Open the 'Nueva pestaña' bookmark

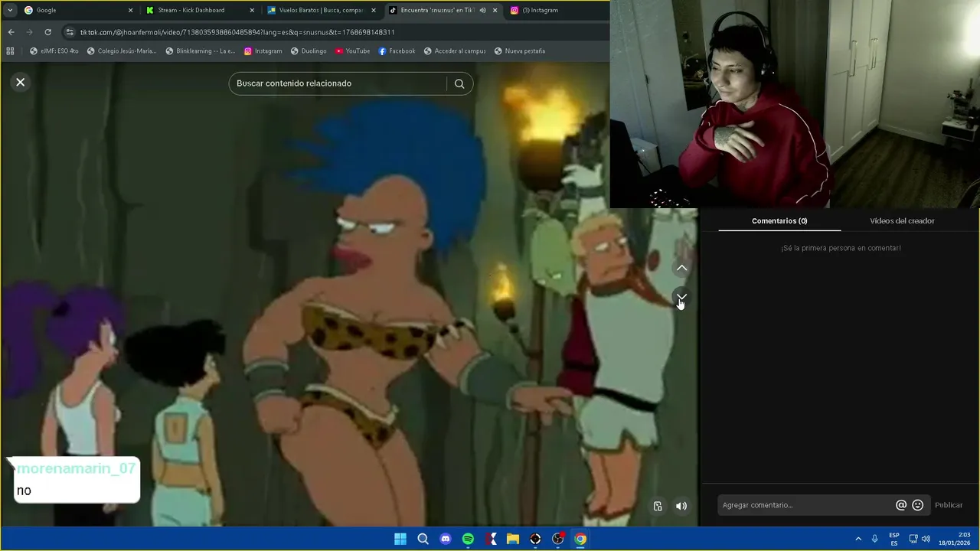coord(519,51)
